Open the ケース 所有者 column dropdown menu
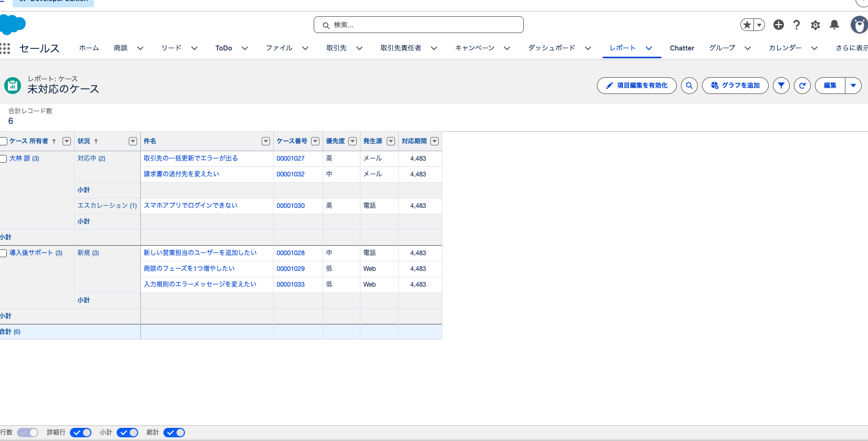 tap(67, 141)
